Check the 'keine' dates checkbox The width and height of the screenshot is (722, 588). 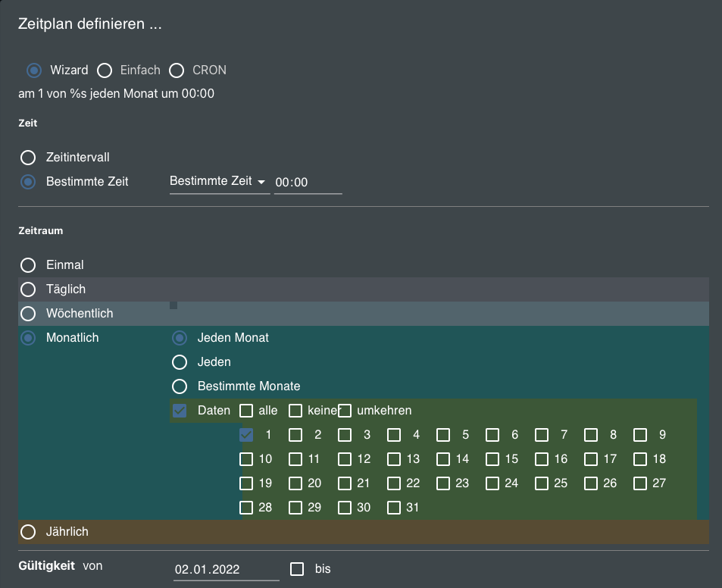tap(295, 411)
